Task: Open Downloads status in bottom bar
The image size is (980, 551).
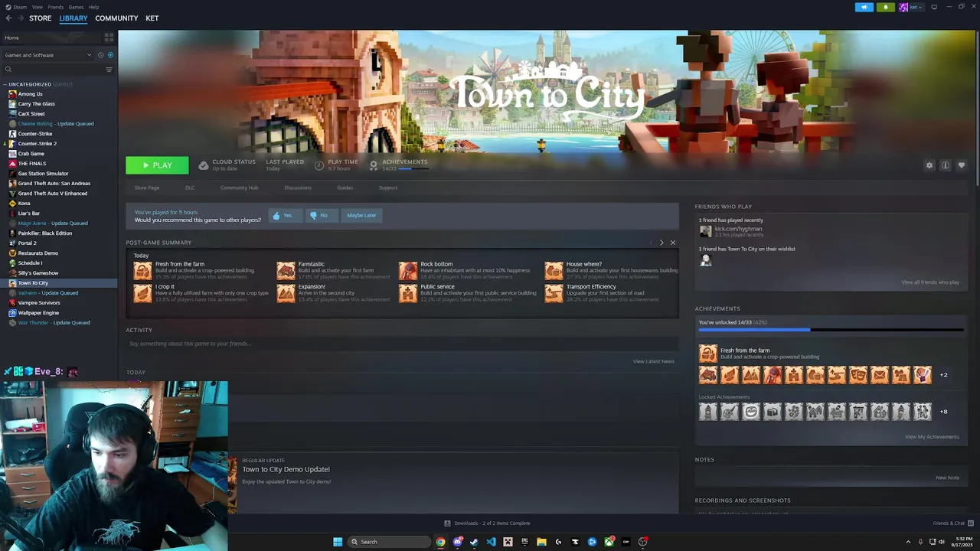Action: point(487,523)
